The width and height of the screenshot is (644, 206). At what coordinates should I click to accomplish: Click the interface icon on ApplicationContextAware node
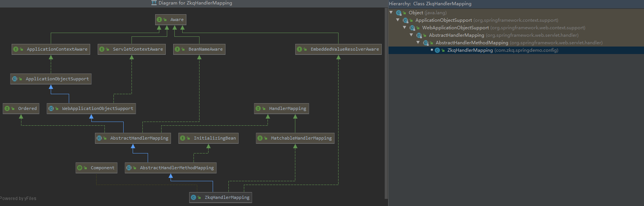pyautogui.click(x=16, y=49)
